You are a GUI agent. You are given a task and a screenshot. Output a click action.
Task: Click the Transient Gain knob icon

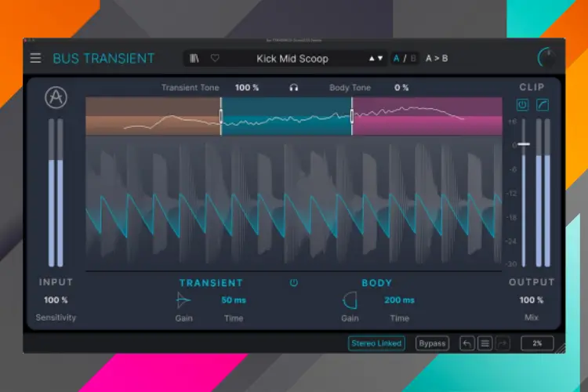pos(183,300)
